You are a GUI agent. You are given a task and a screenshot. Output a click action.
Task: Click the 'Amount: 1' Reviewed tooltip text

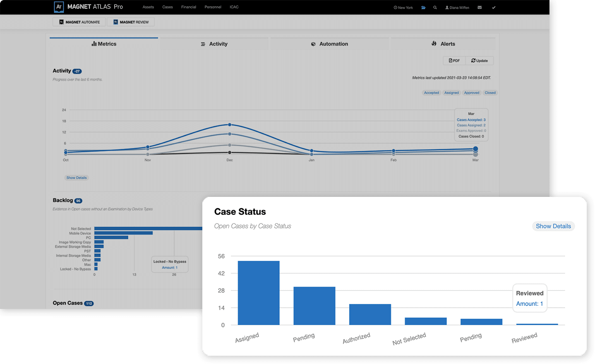[530, 304]
